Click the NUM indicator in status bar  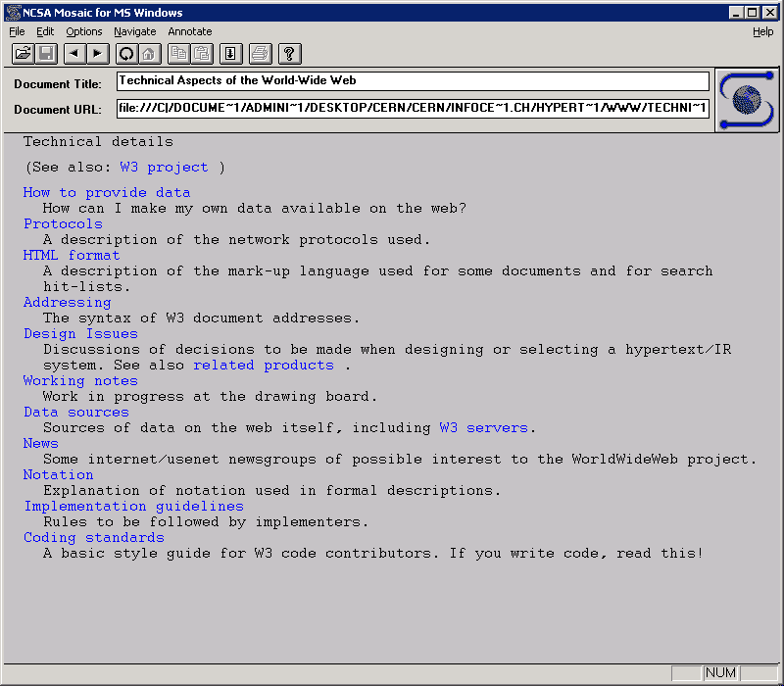click(720, 672)
